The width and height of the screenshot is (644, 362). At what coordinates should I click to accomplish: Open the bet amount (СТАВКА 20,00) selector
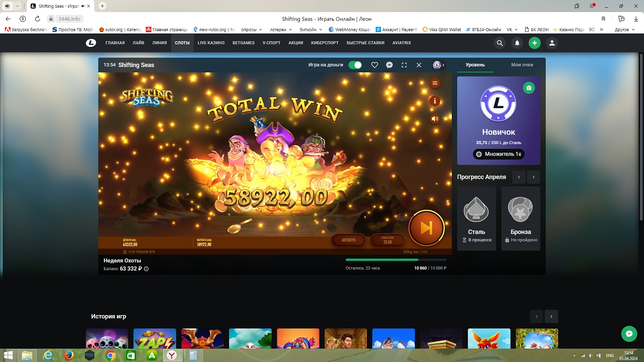click(x=387, y=240)
